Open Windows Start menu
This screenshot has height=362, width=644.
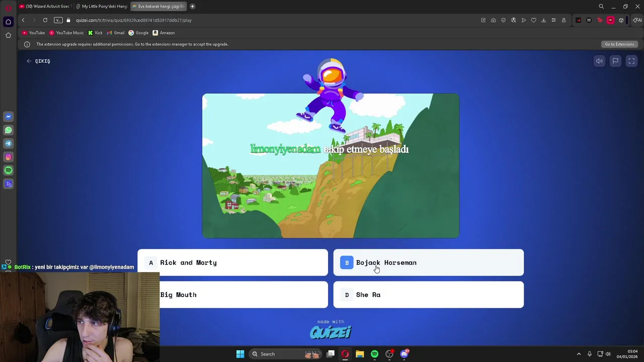(x=240, y=354)
